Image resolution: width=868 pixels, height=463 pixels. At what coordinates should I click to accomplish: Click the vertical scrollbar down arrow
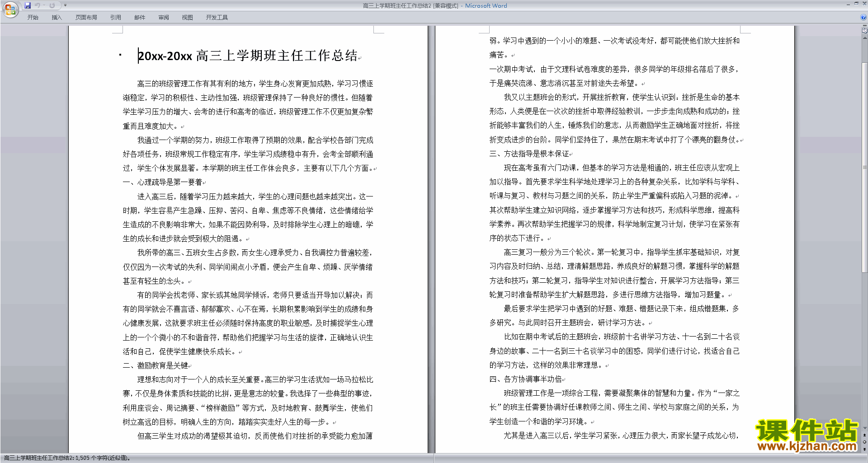tap(864, 428)
